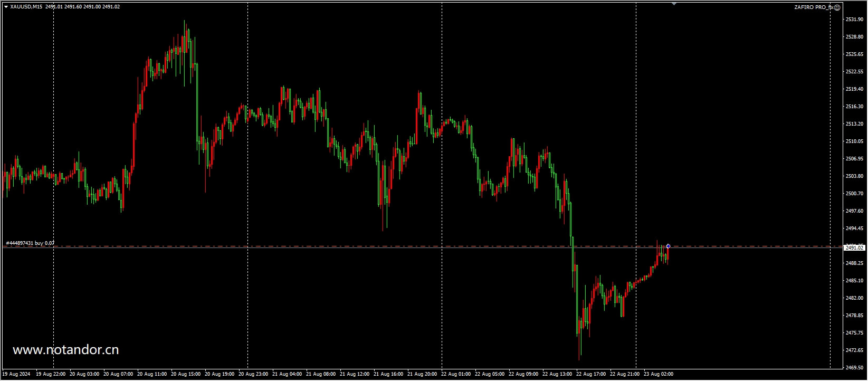The height and width of the screenshot is (381, 868).
Task: Click the 19 Aug 2024 date label
Action: click(x=16, y=374)
